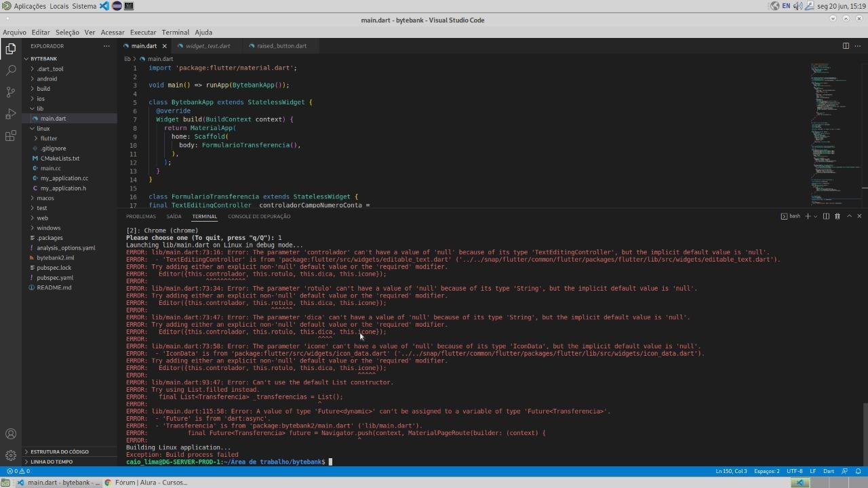Open the Search view in activity bar
Image resolution: width=868 pixels, height=488 pixels.
[10, 70]
